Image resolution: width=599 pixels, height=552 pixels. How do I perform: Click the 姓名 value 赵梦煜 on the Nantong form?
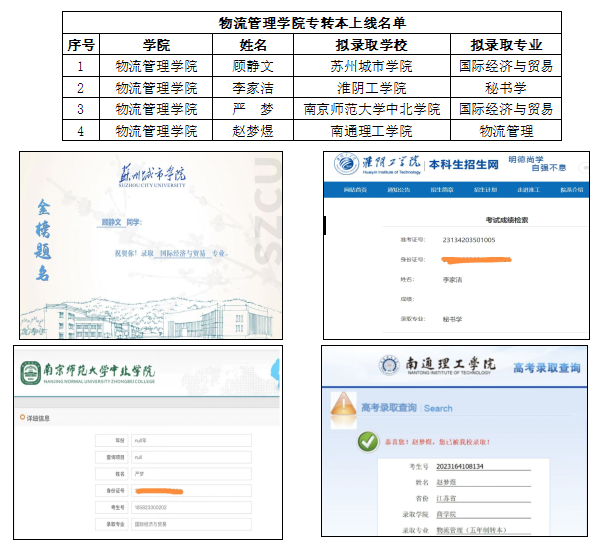click(446, 482)
